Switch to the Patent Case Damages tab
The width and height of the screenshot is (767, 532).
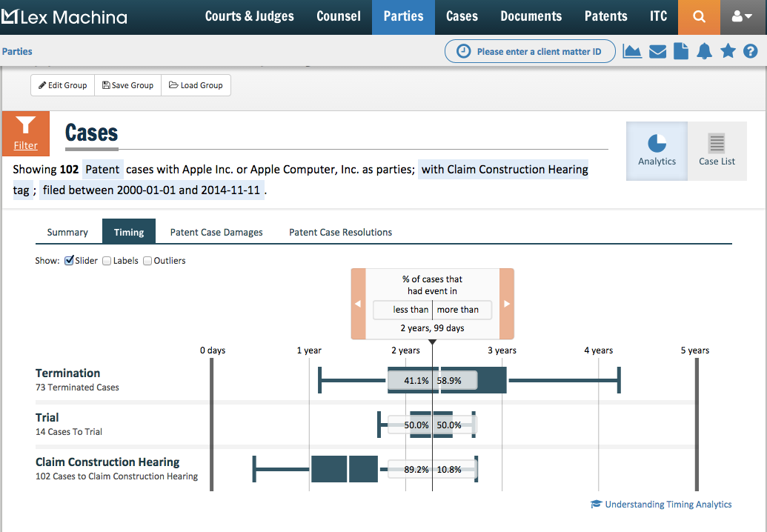(216, 232)
